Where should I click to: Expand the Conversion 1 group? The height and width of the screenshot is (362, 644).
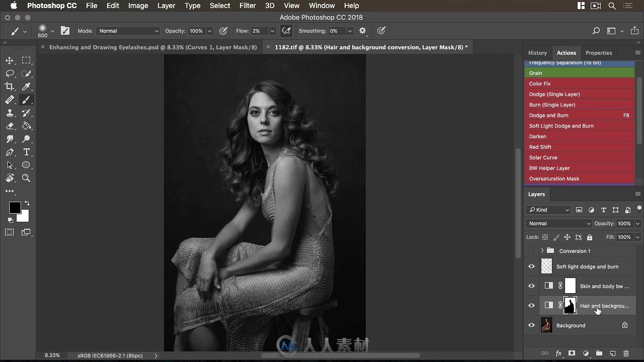click(542, 250)
